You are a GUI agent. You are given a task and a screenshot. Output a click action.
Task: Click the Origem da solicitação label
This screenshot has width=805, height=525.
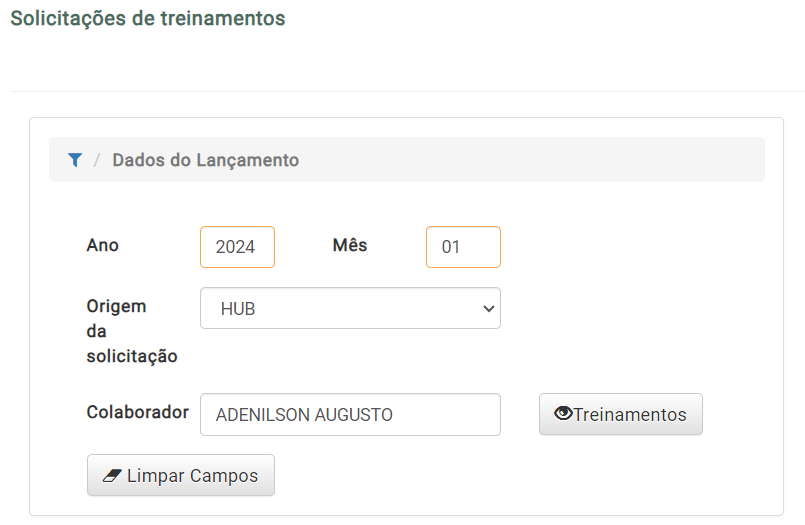click(x=132, y=331)
